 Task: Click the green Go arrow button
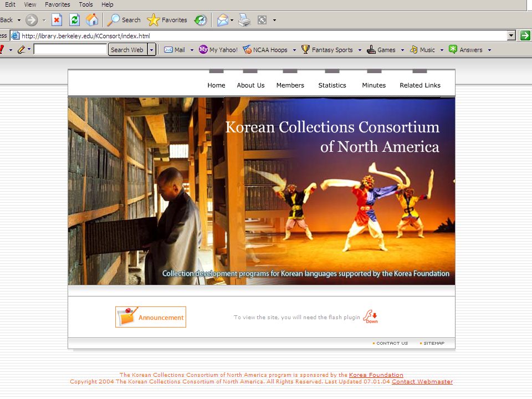coord(525,35)
